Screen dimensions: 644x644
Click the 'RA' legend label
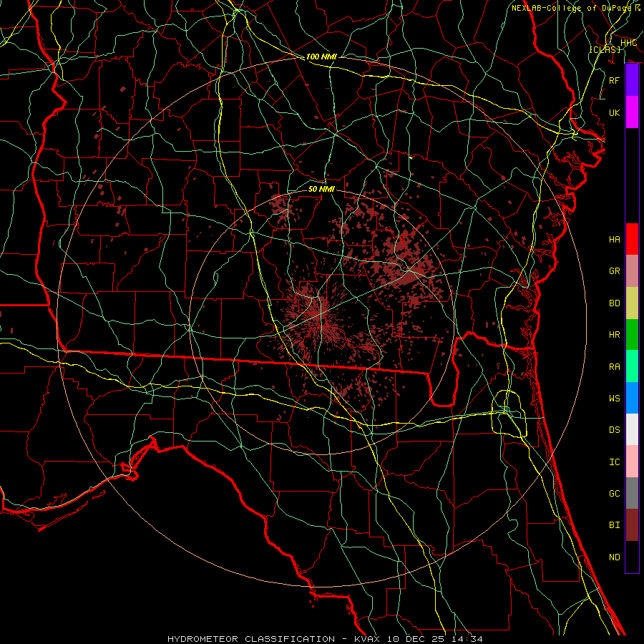click(x=615, y=367)
